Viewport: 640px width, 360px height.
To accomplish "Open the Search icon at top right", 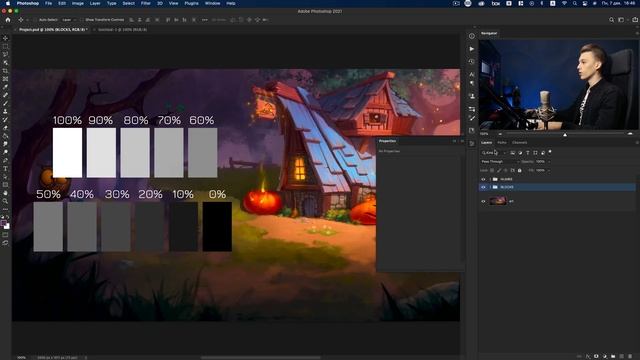I will (x=611, y=20).
